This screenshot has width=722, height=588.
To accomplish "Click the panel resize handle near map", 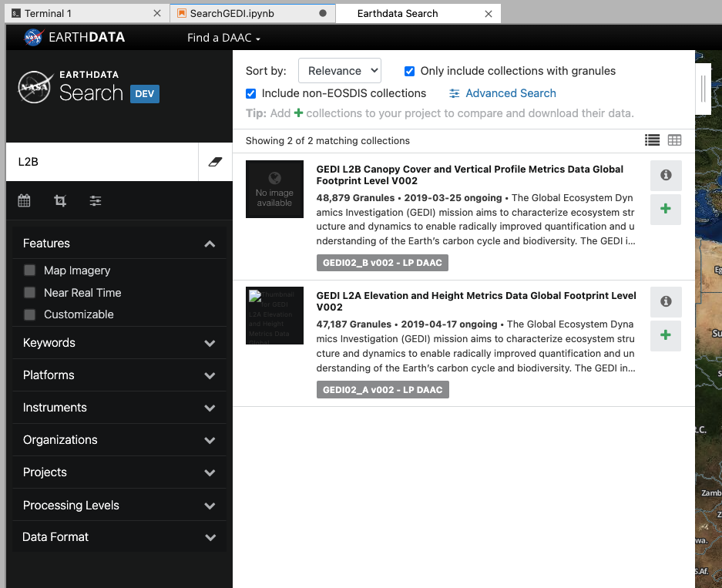I will coord(703,89).
